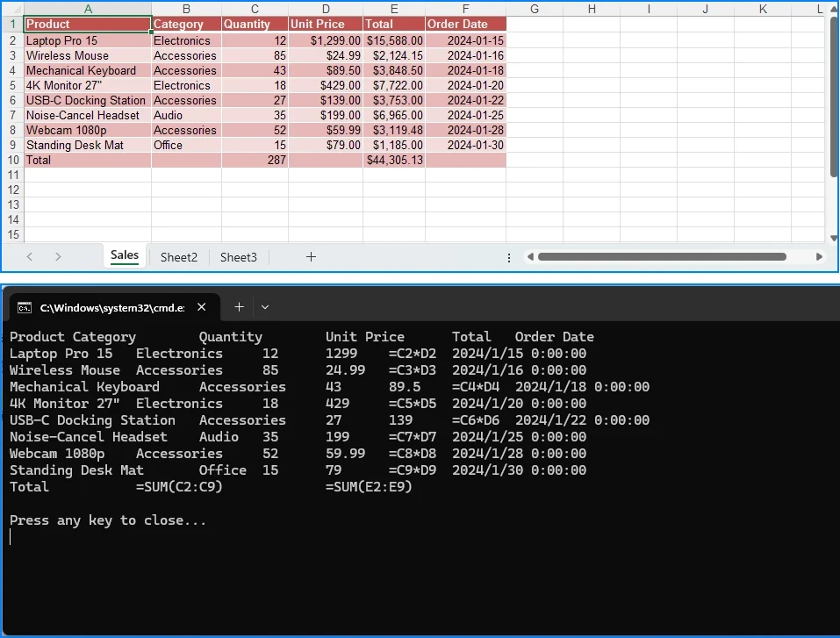
Task: Select quantity total 287 cell
Action: point(255,161)
